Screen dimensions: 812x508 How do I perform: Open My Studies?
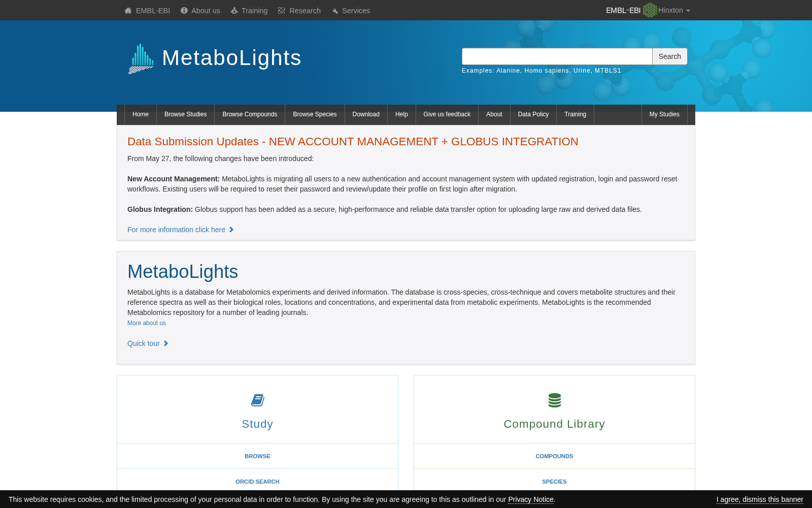[664, 114]
